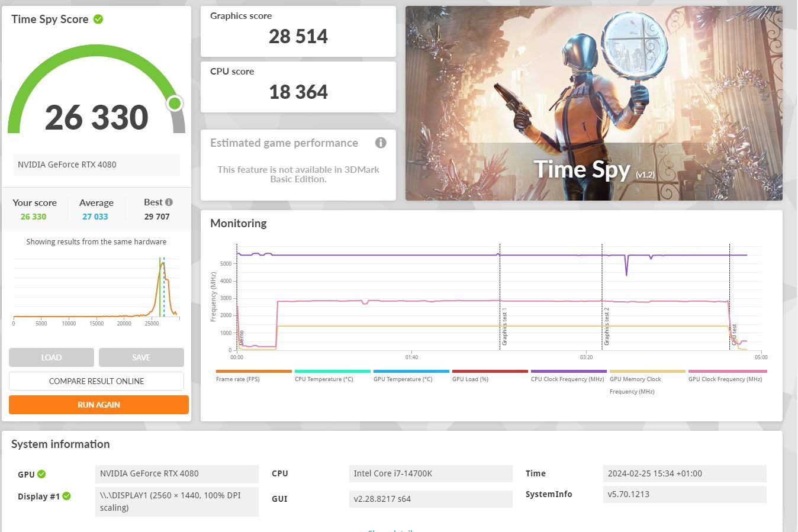Click the green score indicator dot on the gauge

pos(174,104)
